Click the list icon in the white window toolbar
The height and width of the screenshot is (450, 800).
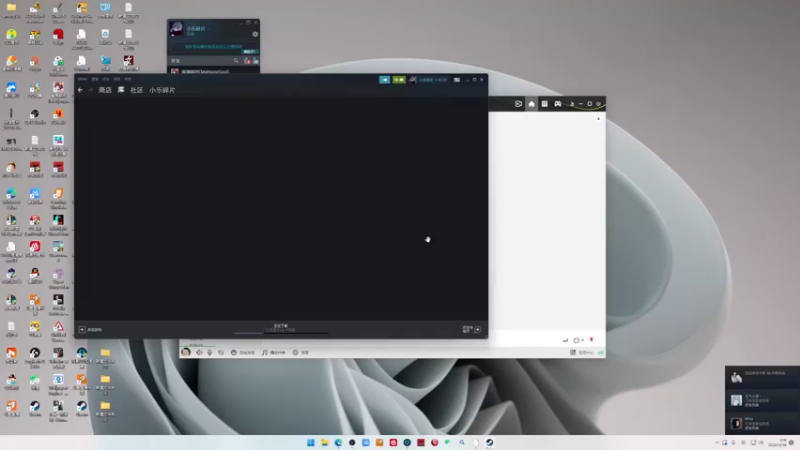pos(545,104)
